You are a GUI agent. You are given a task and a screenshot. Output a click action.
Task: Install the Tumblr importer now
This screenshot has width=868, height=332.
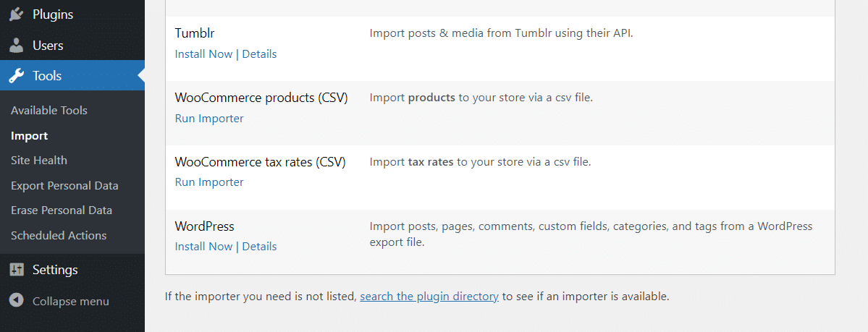click(203, 54)
